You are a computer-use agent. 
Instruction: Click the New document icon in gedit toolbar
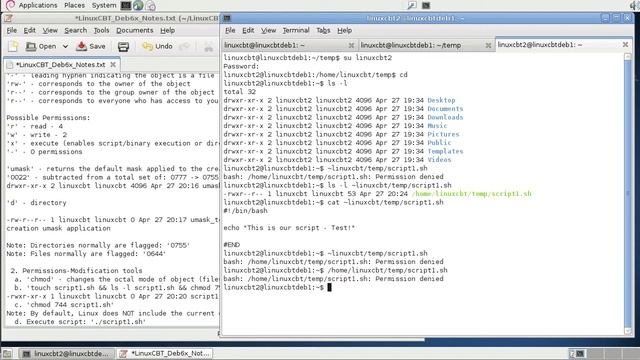13,46
